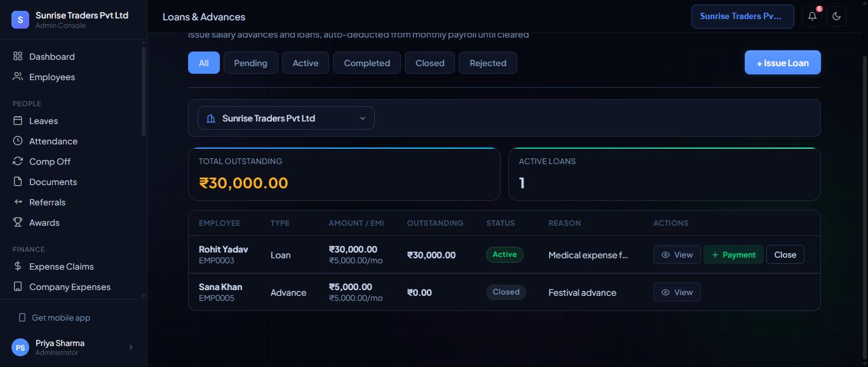Screen dimensions: 868x367
Task: Click Festival advance reason text
Action: click(x=582, y=293)
